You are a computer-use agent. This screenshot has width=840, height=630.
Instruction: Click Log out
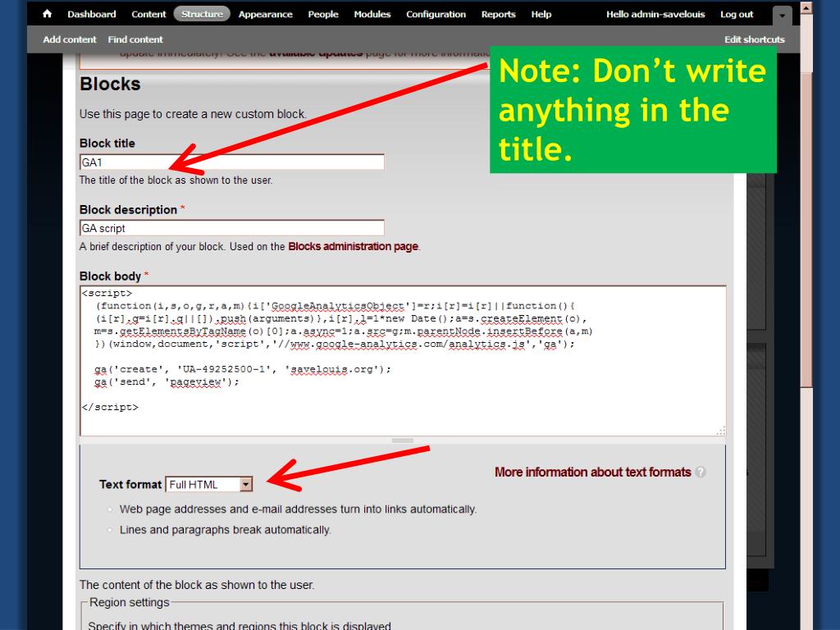click(737, 15)
